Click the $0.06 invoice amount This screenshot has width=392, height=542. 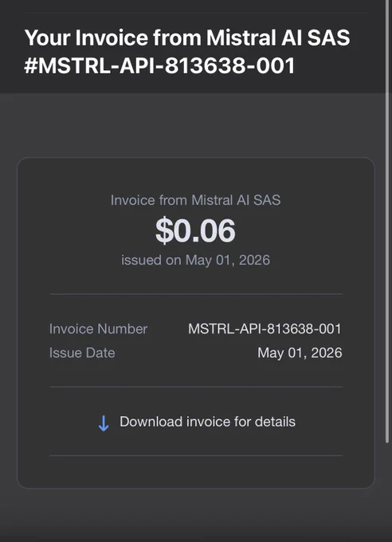(196, 230)
